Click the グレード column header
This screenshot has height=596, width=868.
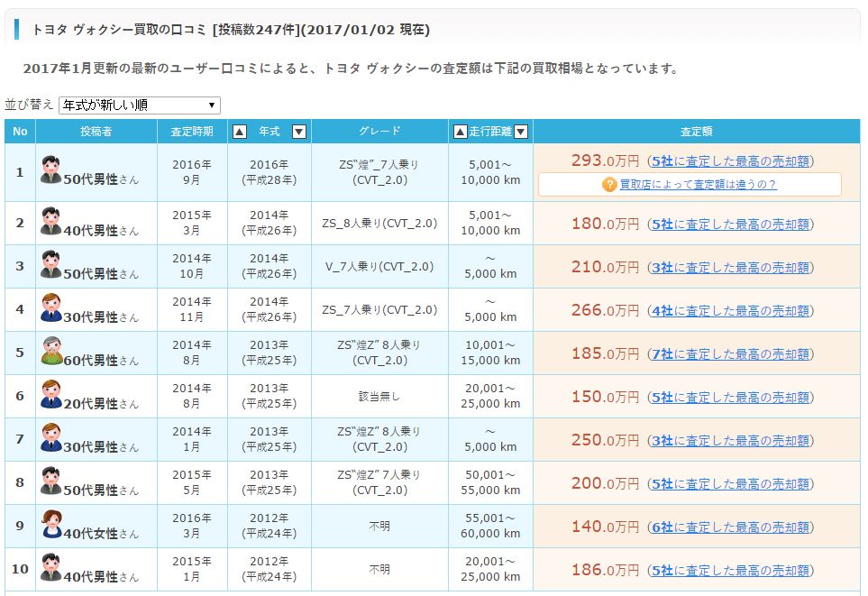pyautogui.click(x=379, y=132)
